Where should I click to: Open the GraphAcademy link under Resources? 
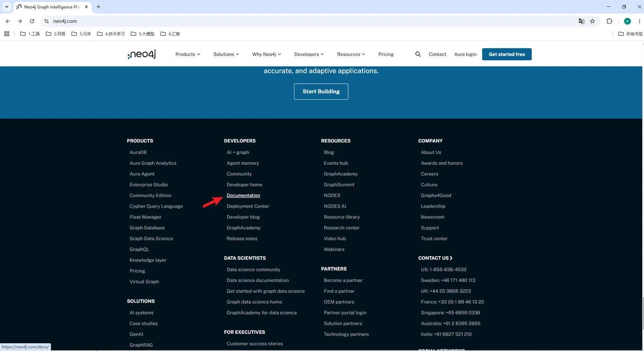(x=341, y=174)
